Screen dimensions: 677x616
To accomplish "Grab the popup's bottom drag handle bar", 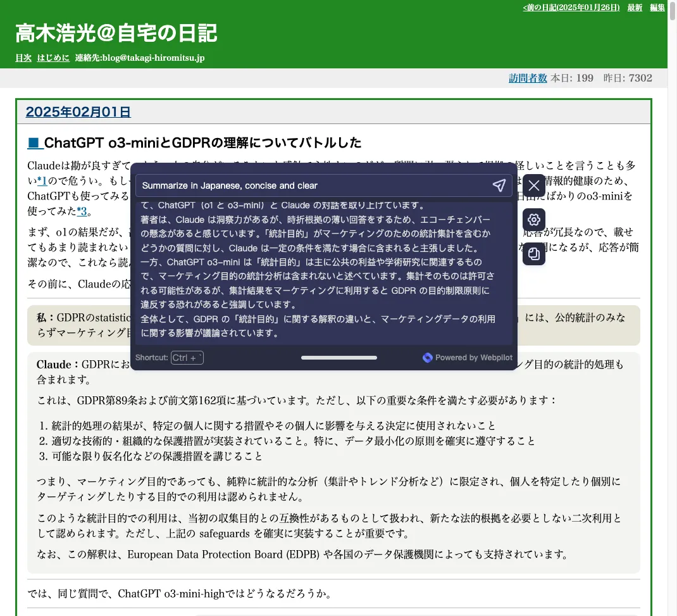I will click(338, 358).
